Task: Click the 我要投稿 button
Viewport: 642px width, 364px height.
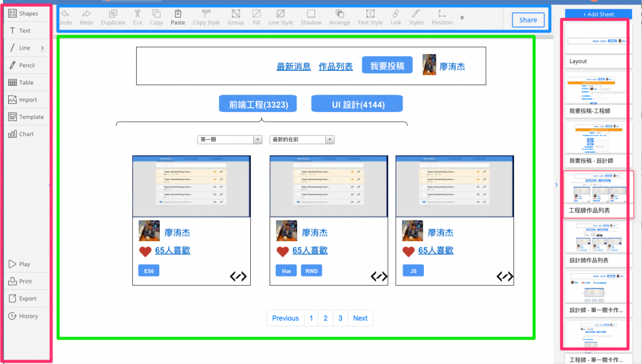Action: tap(387, 65)
